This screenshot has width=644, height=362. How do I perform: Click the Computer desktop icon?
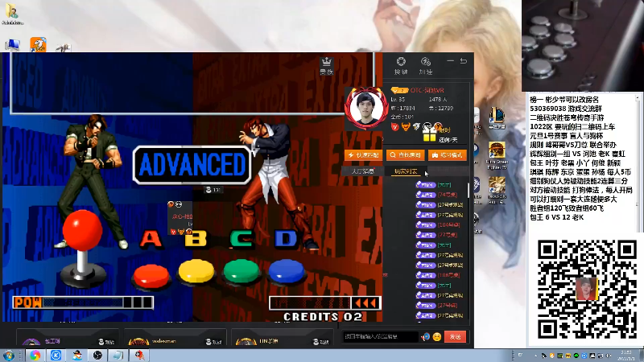click(12, 45)
